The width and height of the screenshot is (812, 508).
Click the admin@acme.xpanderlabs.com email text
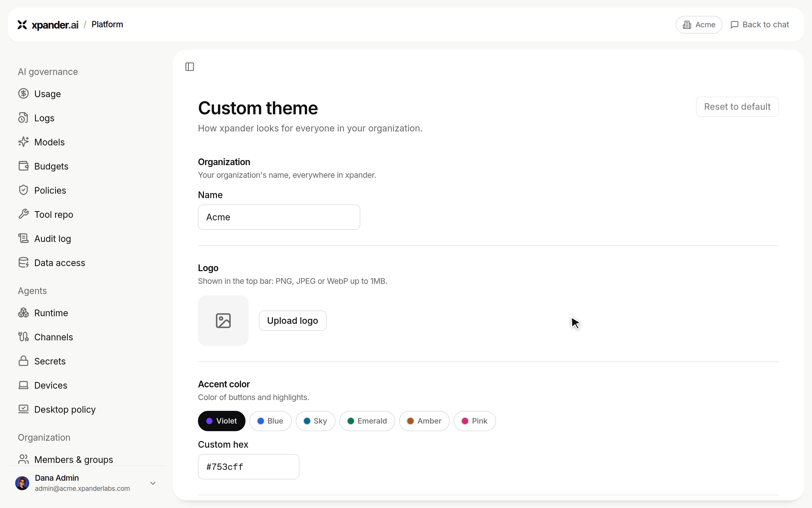(82, 489)
